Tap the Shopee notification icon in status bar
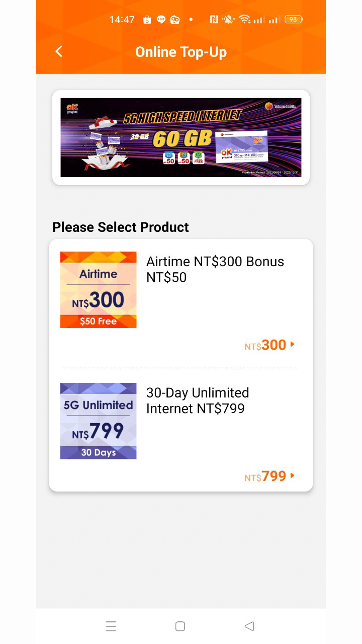 (x=147, y=20)
